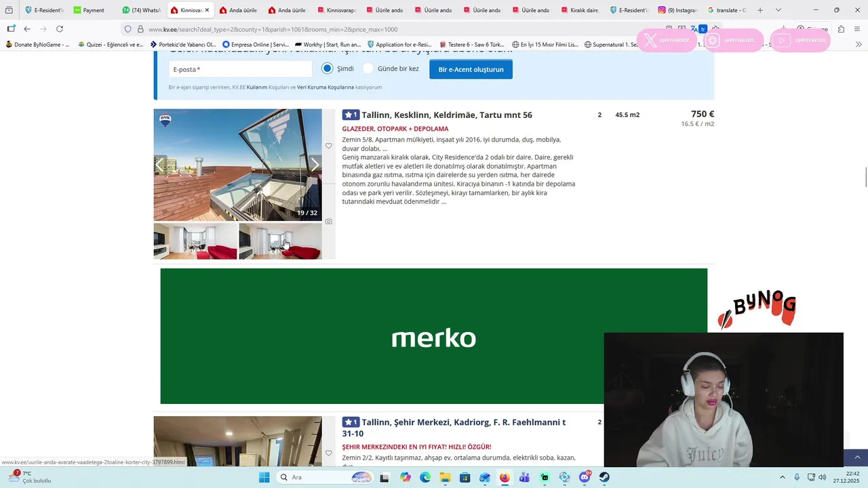868x488 pixels.
Task: Open the Workhy Start, Run bookmark
Action: [328, 45]
